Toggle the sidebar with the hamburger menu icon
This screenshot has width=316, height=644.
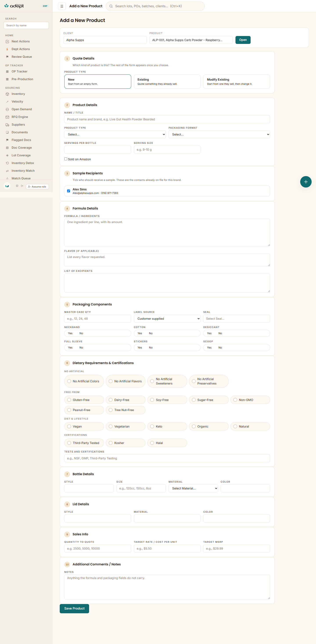[62, 6]
